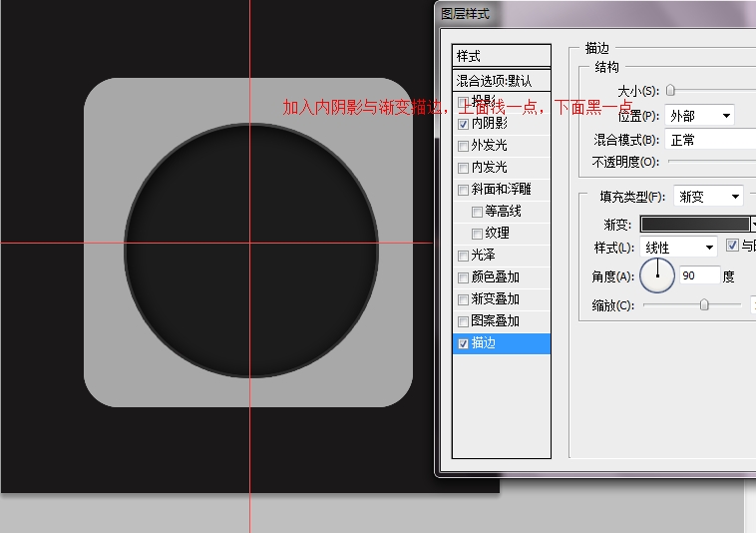Click the dark gradient preview swatch
The height and width of the screenshot is (533, 756).
(695, 224)
